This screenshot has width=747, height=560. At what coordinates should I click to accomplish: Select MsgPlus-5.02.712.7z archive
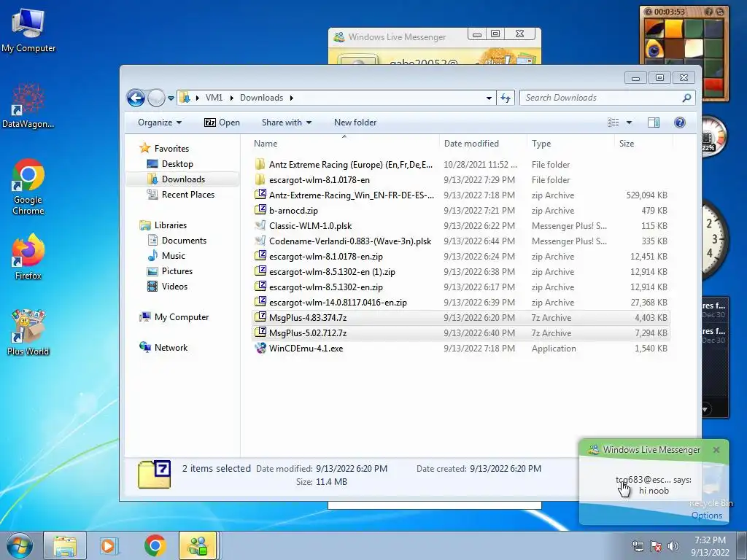tap(460, 332)
